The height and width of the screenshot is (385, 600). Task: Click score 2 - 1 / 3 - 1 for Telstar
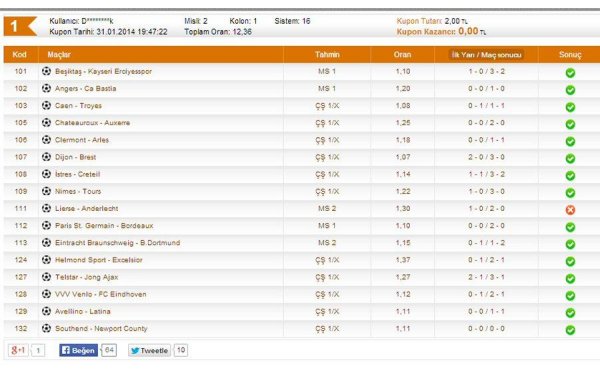(486, 277)
